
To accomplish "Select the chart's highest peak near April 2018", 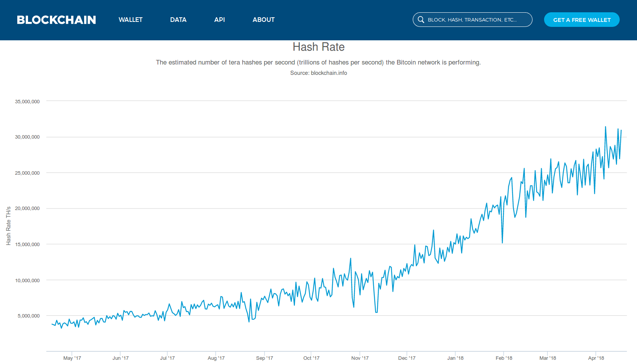I will pos(606,126).
